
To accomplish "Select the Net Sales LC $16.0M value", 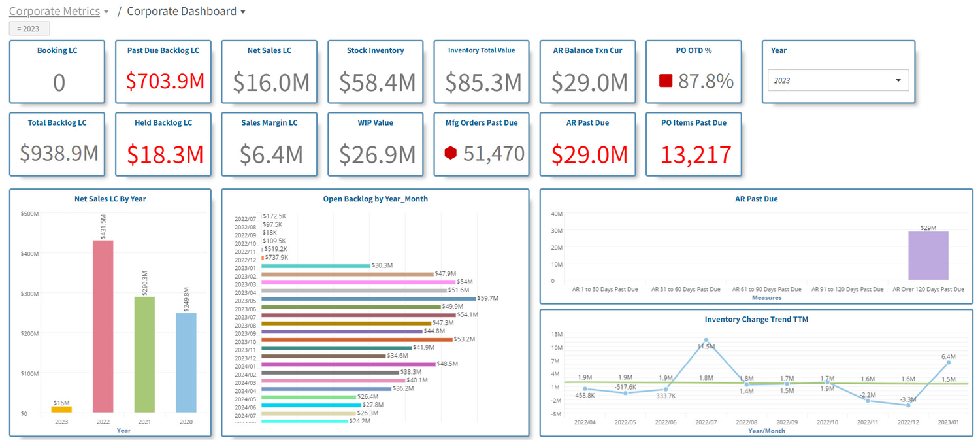I will [271, 82].
